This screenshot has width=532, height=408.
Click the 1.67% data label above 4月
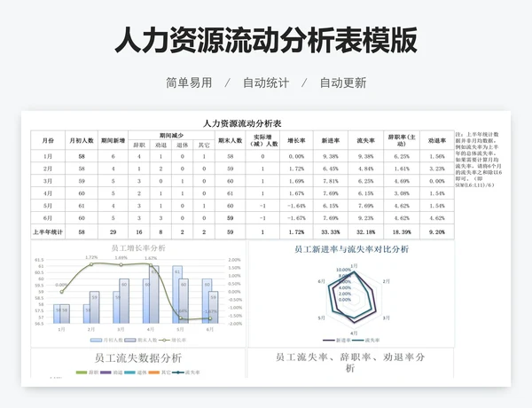[x=151, y=258]
